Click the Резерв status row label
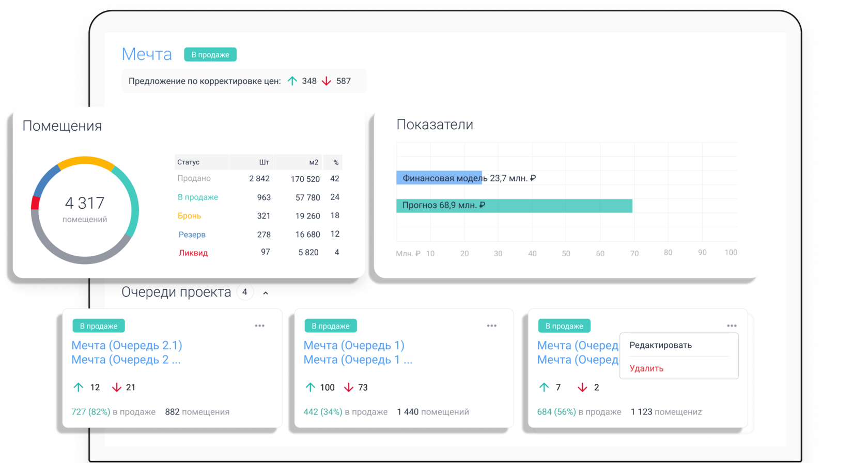 coord(192,234)
